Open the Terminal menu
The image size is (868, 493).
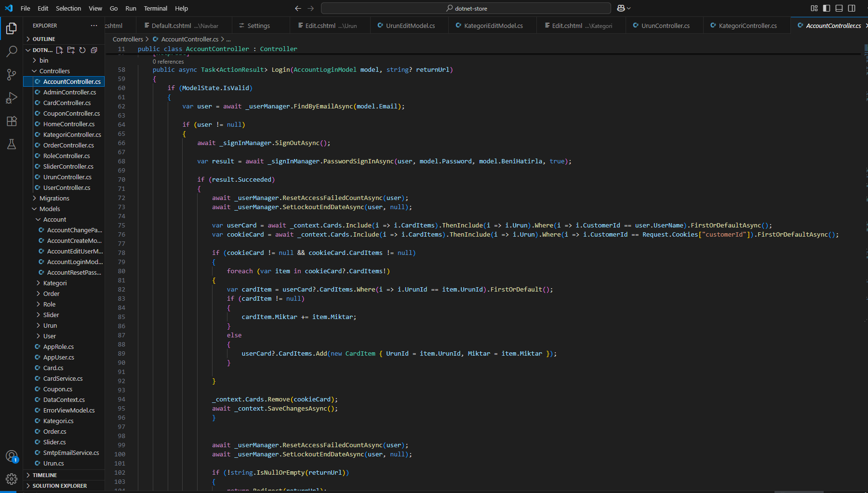156,8
